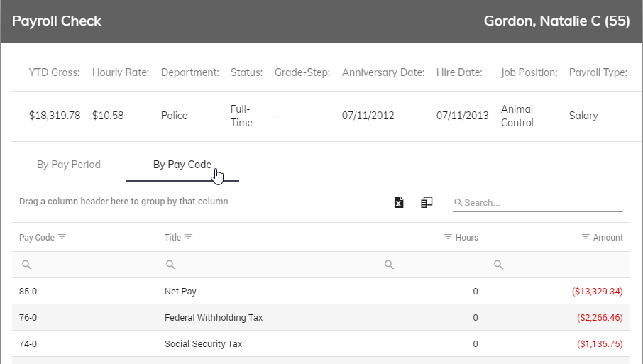This screenshot has height=364, width=643.
Task: Focus the grid Search box
Action: [538, 202]
